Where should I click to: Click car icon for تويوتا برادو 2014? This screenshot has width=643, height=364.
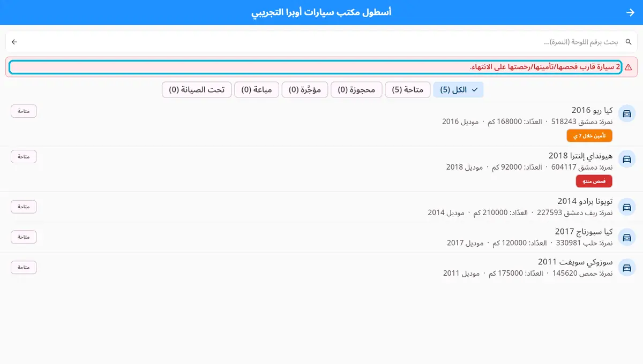point(626,207)
